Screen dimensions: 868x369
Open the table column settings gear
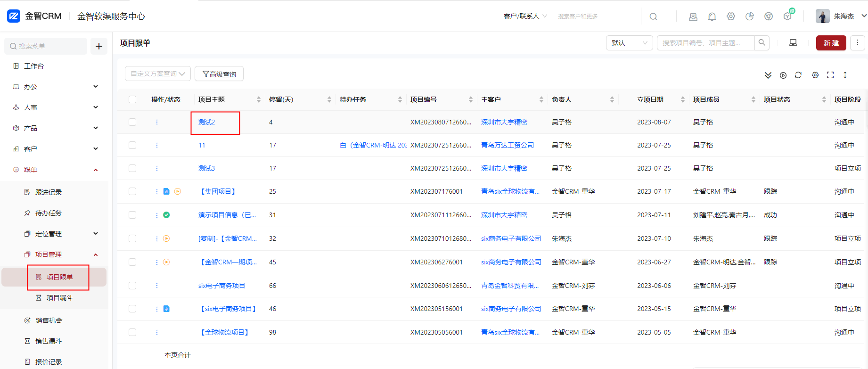click(815, 75)
